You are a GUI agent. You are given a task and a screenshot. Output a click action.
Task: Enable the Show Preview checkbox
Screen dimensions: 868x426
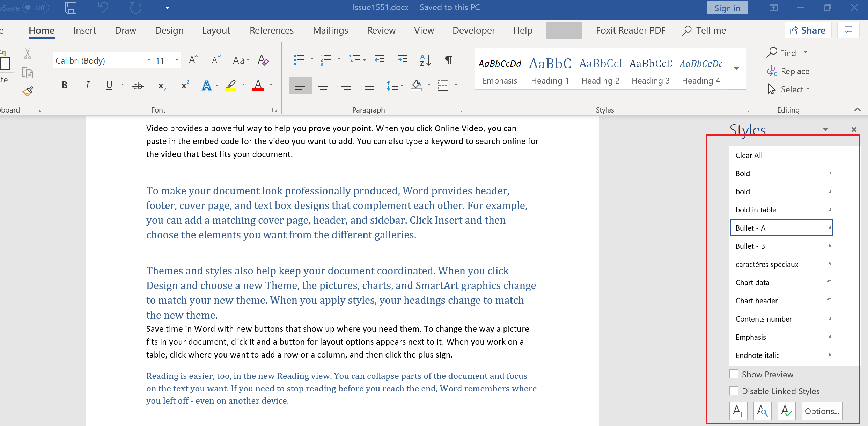734,374
